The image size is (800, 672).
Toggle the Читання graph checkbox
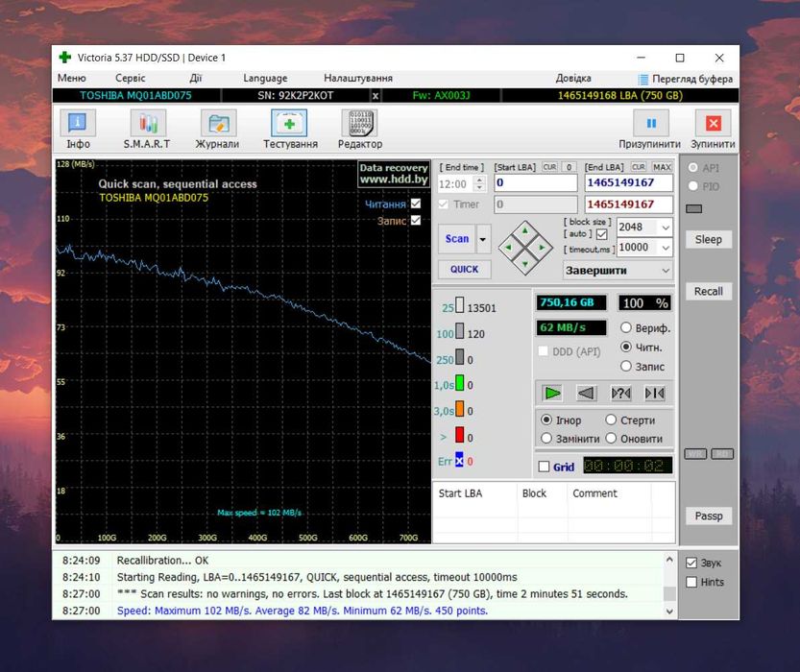coord(416,204)
